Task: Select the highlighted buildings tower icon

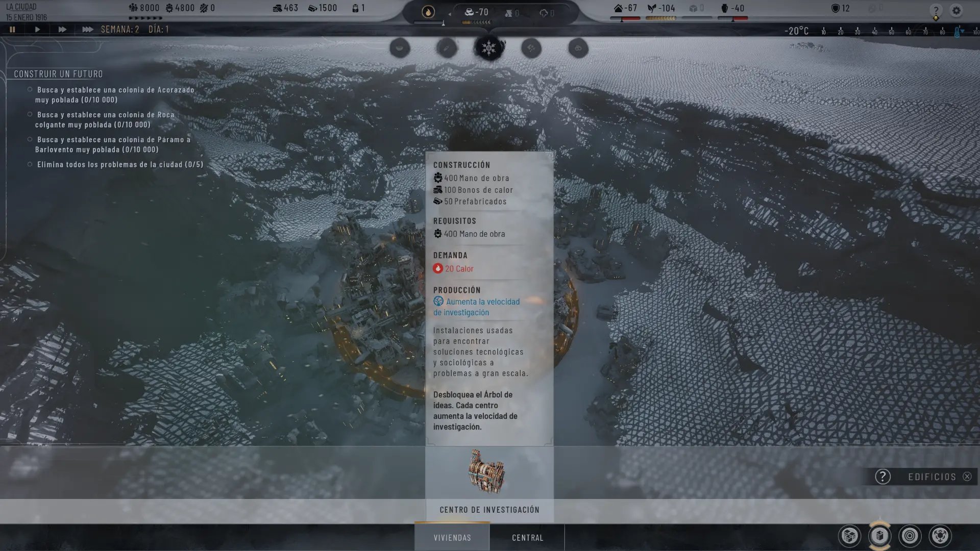Action: (879, 536)
